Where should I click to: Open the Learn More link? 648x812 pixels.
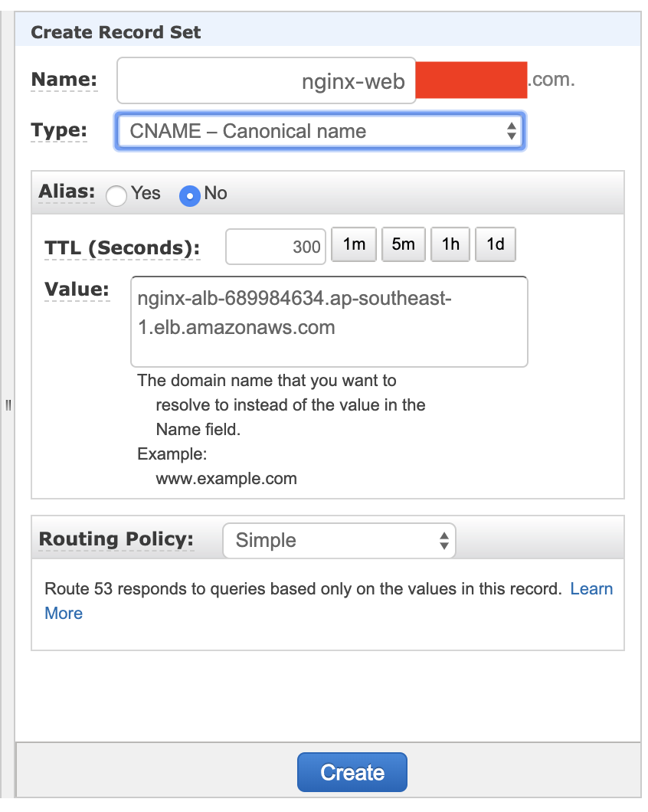(591, 589)
